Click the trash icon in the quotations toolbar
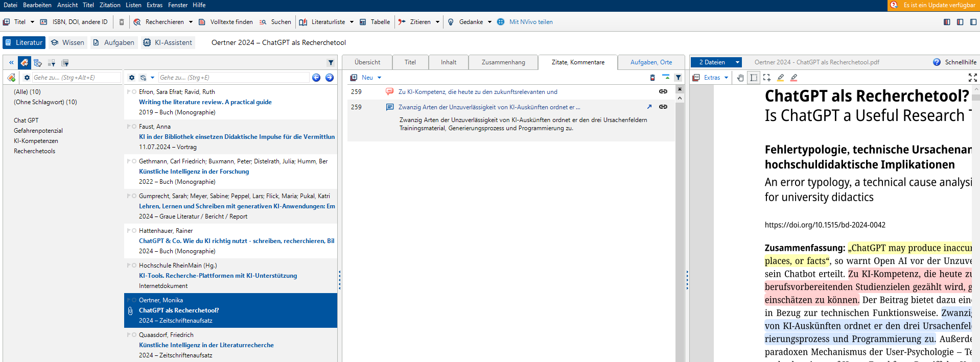This screenshot has height=362, width=980. click(x=652, y=78)
